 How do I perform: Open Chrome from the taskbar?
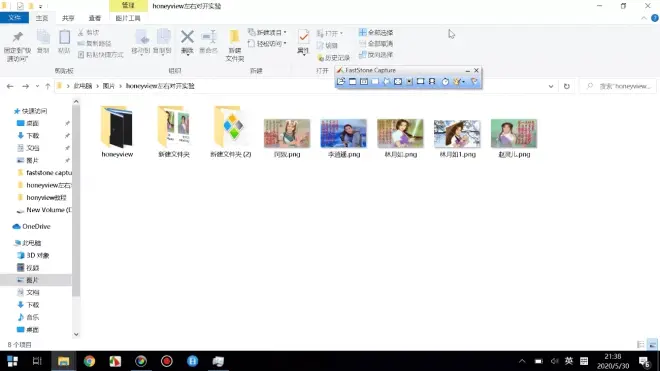[x=89, y=361]
